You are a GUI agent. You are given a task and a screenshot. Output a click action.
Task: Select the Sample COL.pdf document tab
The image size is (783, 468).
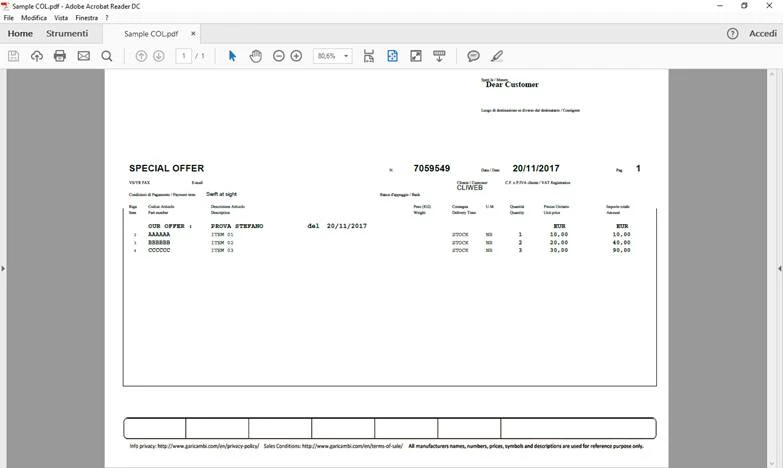[x=151, y=33]
